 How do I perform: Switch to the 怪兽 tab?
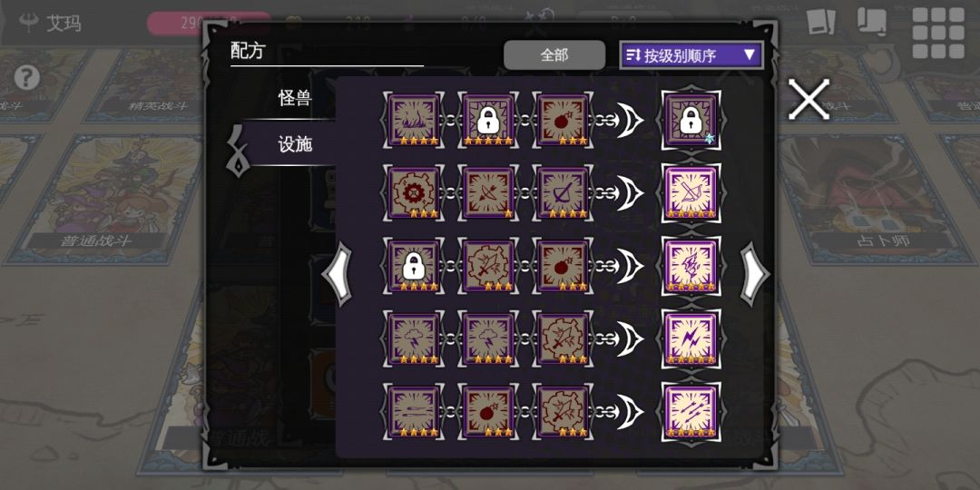pos(295,98)
